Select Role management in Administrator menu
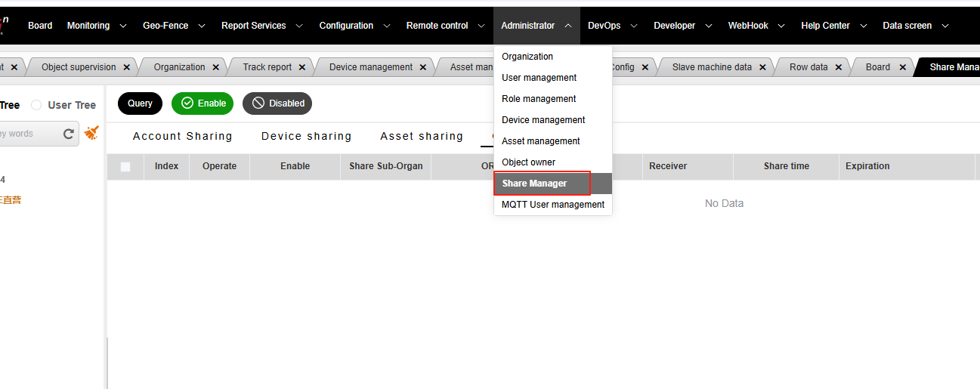 tap(539, 99)
